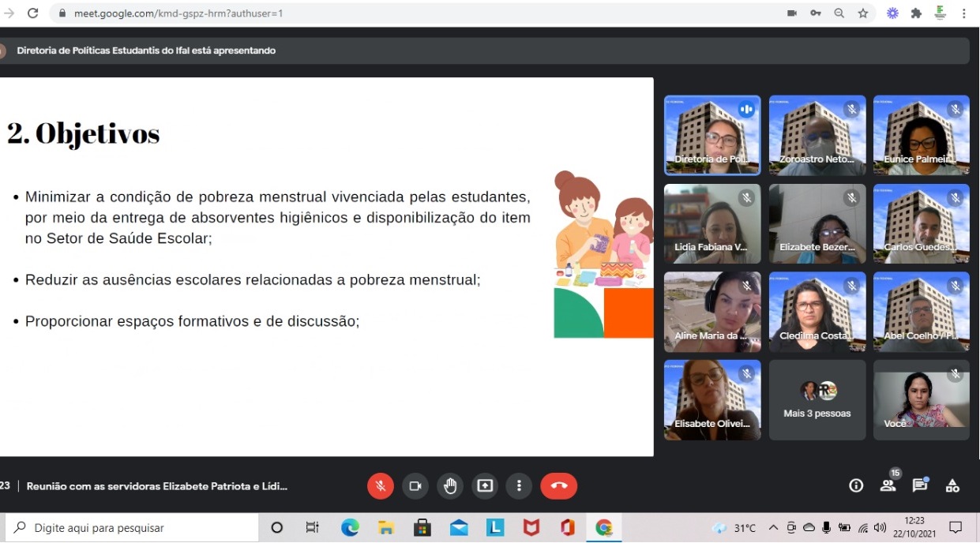The image size is (980, 543).
Task: Show participants list with 15 badge
Action: (x=889, y=484)
